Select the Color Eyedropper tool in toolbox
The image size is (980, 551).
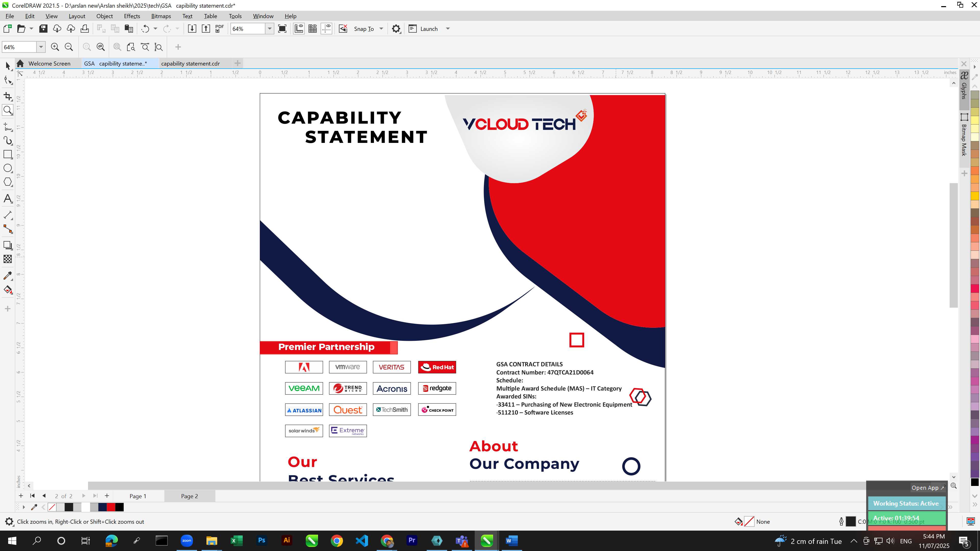pyautogui.click(x=8, y=276)
